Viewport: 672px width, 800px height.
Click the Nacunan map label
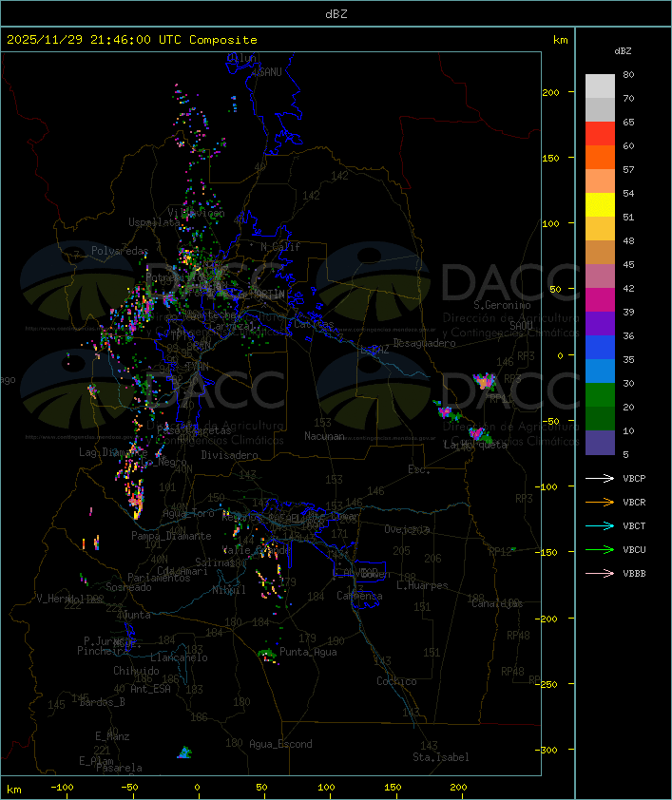[324, 436]
